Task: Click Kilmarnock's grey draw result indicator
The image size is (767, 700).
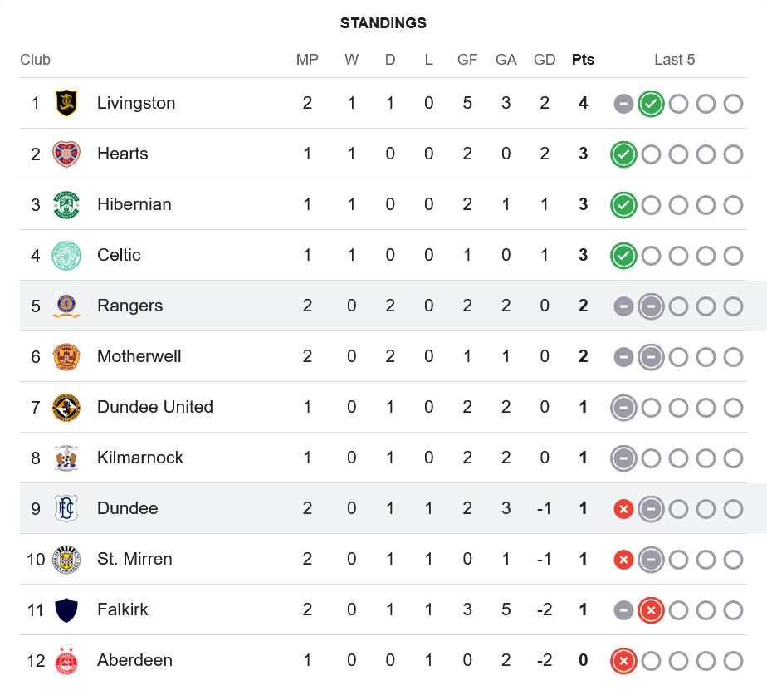Action: 623,458
